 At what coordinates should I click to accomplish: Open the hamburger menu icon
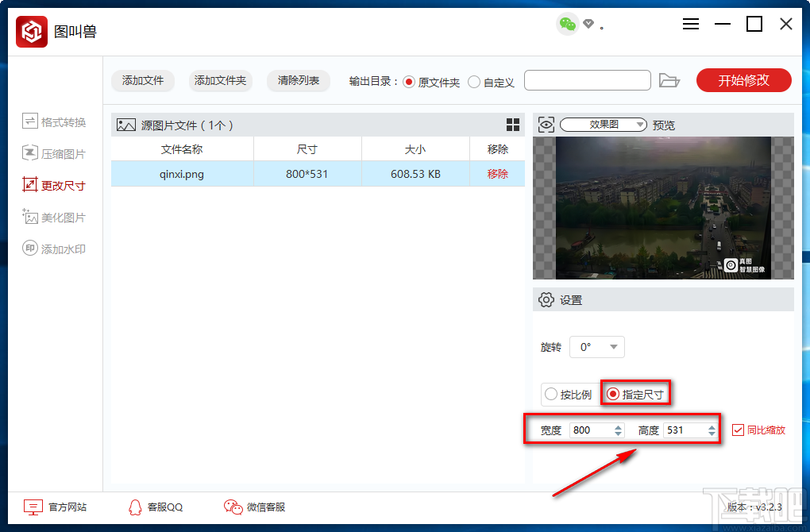point(691,24)
